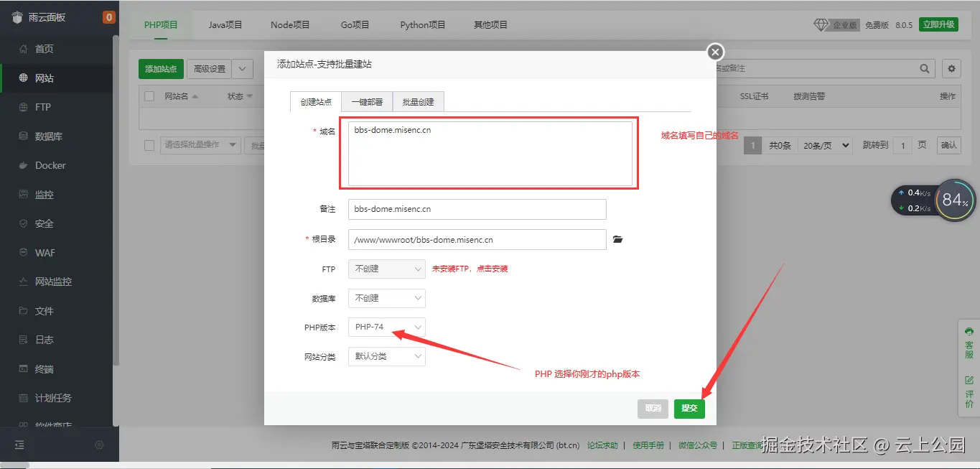Open the 网站分类 默认分类 dropdown
The height and width of the screenshot is (469, 980).
pos(387,356)
